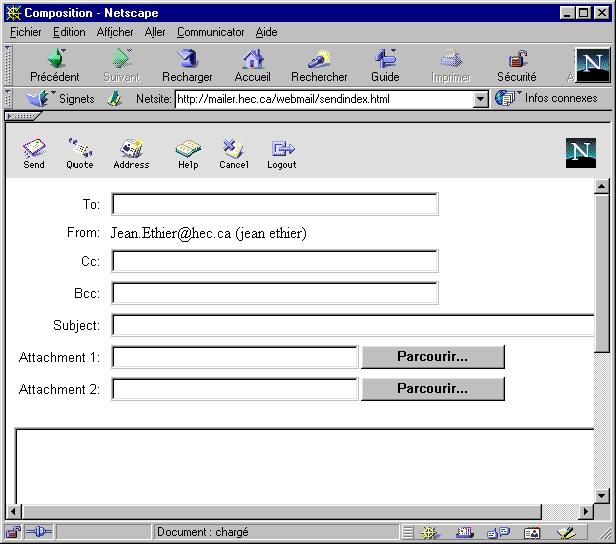
Task: Open Composer from component bar
Action: tap(566, 533)
